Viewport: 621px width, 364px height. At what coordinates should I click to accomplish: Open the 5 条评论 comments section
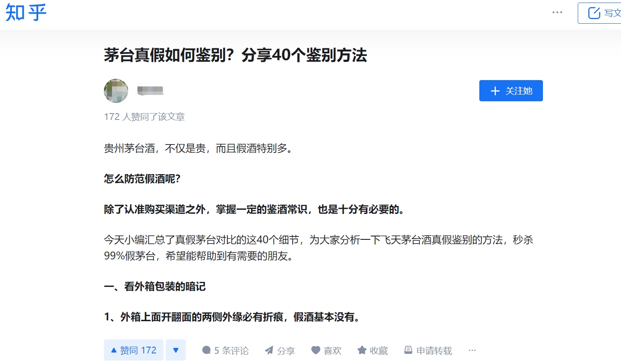[225, 350]
